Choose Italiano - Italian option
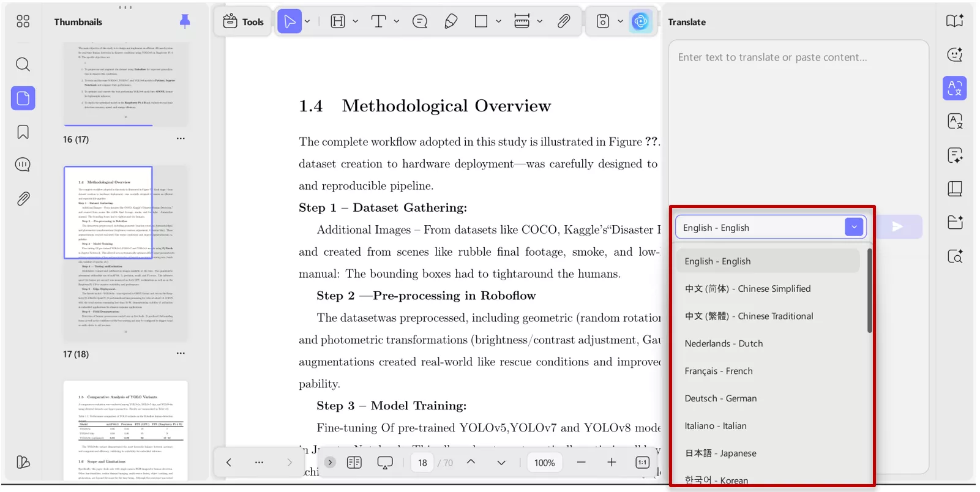 [768, 426]
